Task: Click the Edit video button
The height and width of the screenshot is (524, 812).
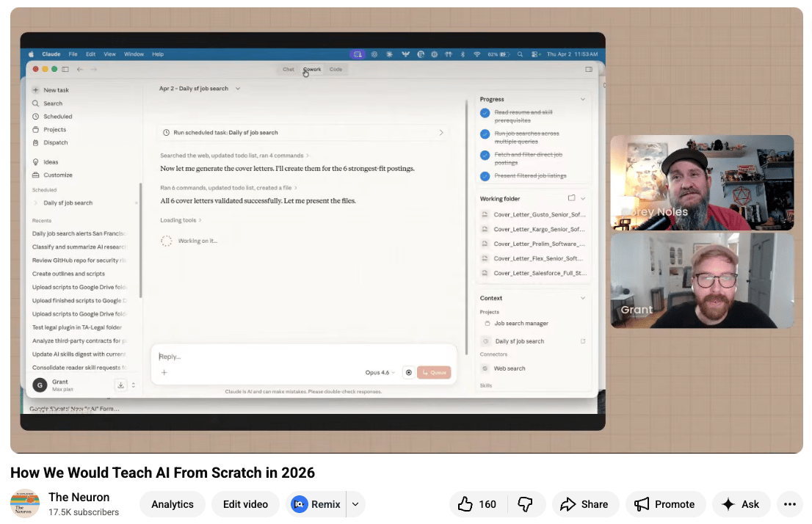Action: pyautogui.click(x=245, y=504)
